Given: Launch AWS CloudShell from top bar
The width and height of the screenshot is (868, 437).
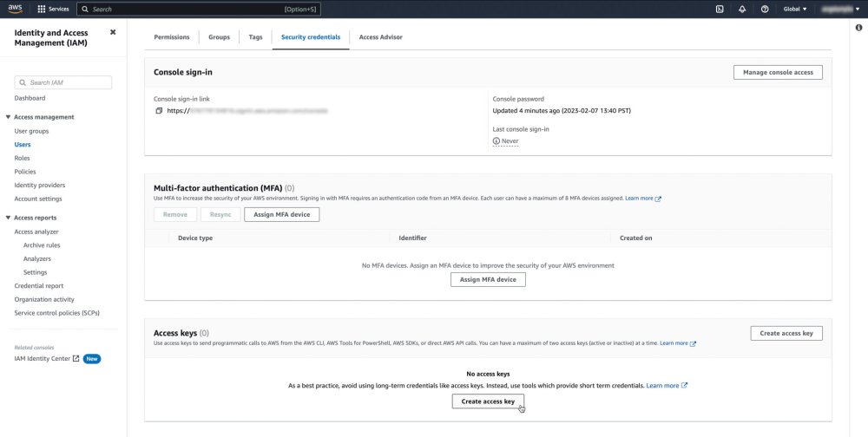Looking at the screenshot, I should [720, 9].
